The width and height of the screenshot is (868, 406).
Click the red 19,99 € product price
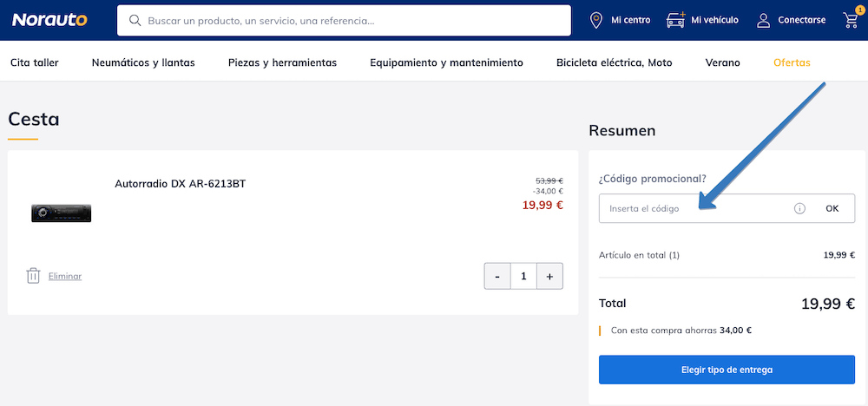tap(542, 206)
